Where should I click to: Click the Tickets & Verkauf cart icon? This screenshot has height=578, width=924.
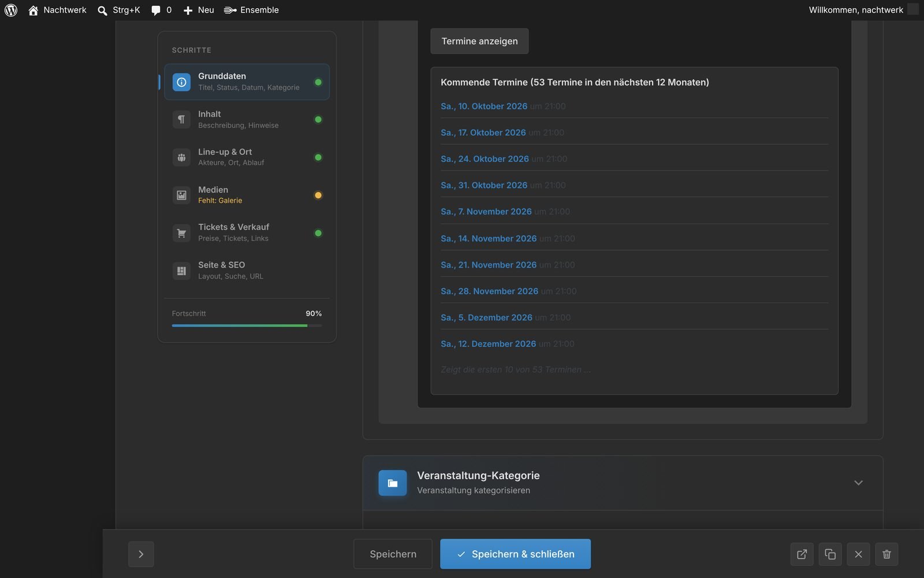click(x=181, y=233)
